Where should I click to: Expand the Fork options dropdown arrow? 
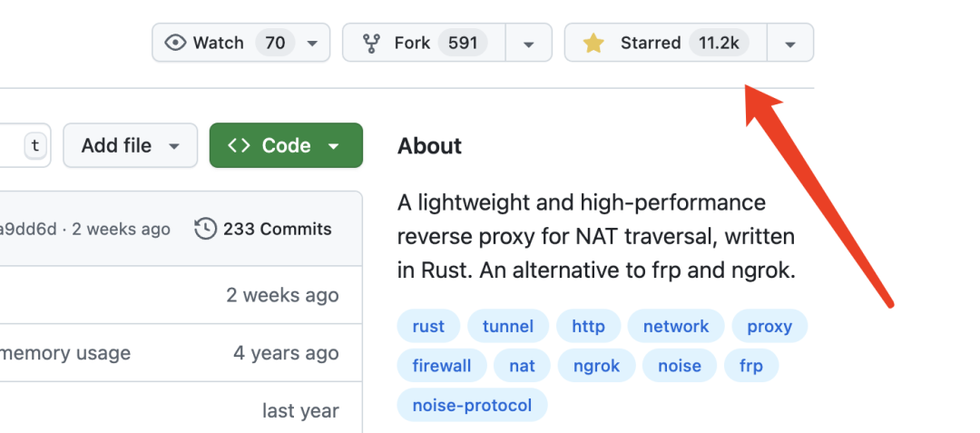click(528, 43)
